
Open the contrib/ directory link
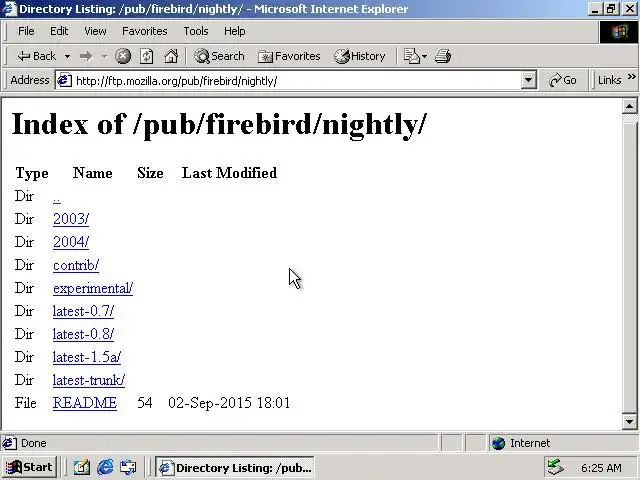pyautogui.click(x=76, y=265)
